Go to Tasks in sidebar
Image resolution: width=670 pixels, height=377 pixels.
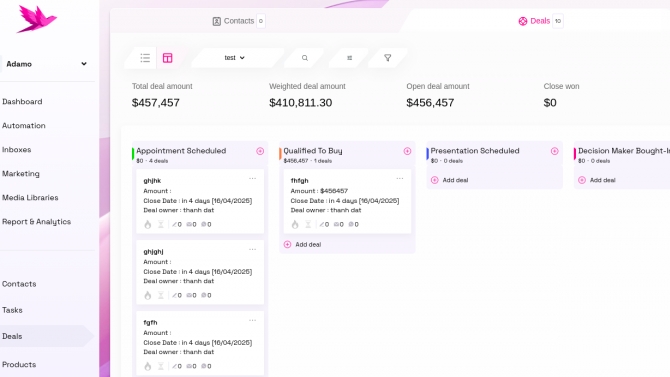12,310
